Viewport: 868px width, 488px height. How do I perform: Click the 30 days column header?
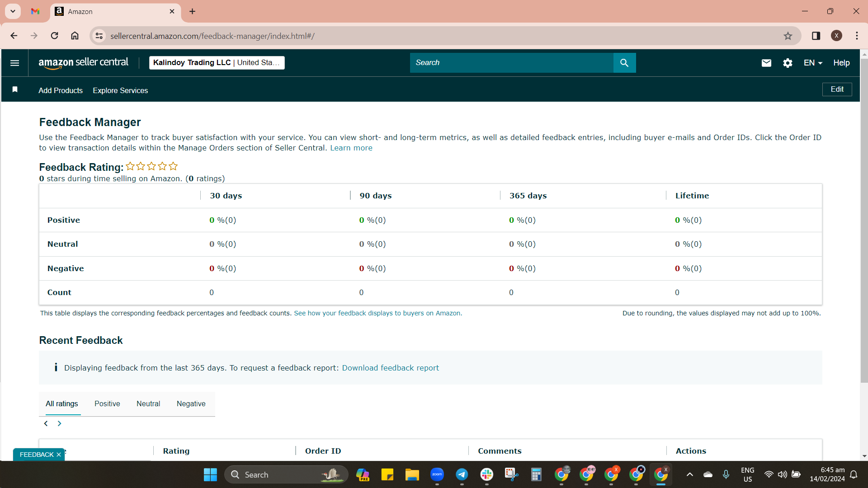tap(226, 196)
